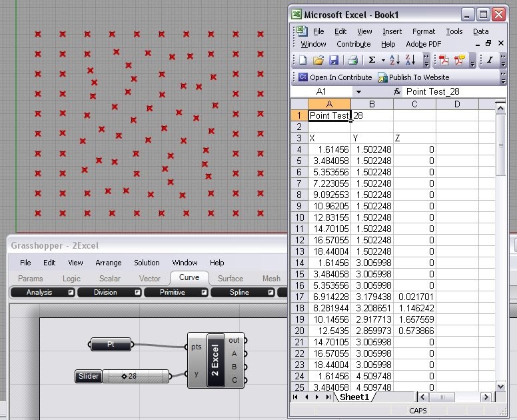Select column A header in Excel
Viewport: 517px width, 420px height.
329,104
